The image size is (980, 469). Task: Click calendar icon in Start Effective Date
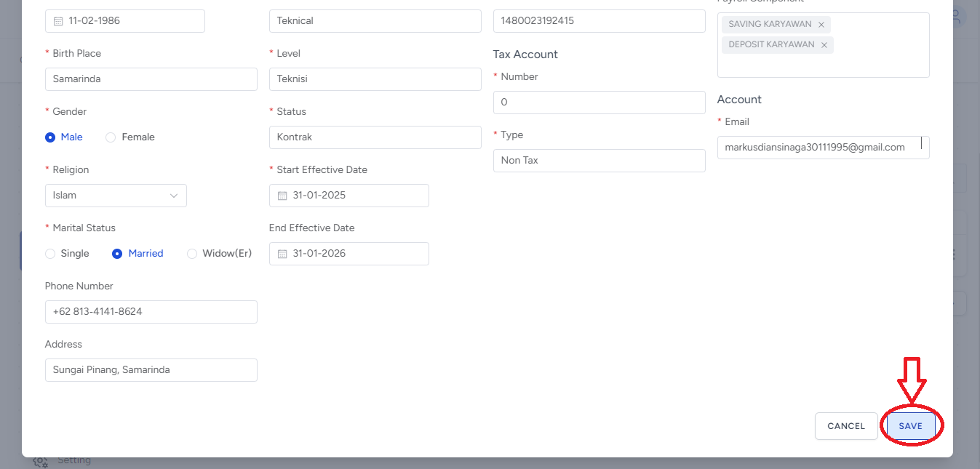(x=283, y=196)
